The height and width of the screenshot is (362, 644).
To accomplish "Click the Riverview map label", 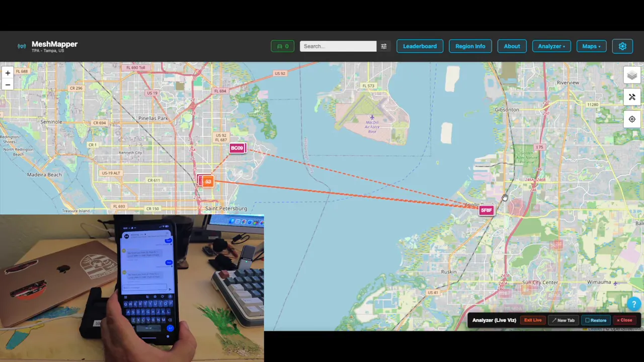I will click(568, 82).
